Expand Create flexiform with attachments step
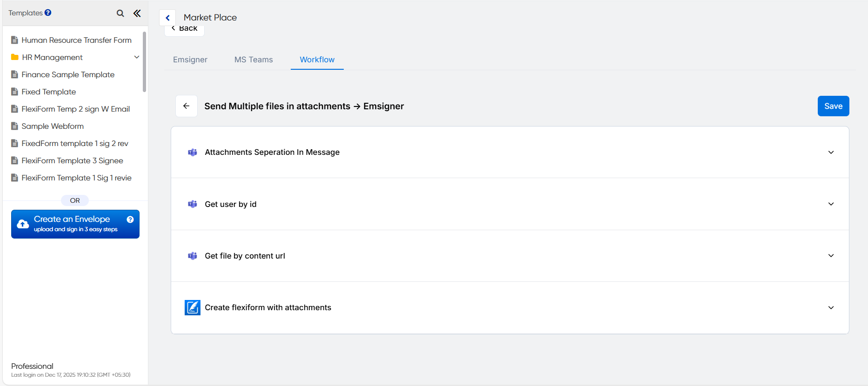The width and height of the screenshot is (868, 386). click(831, 307)
